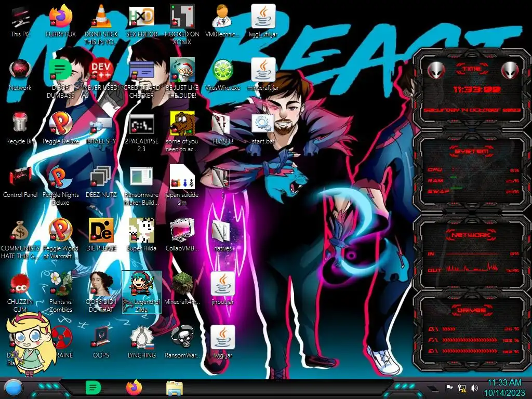Click the network status tray icon
532x399 pixels.
pyautogui.click(x=462, y=388)
